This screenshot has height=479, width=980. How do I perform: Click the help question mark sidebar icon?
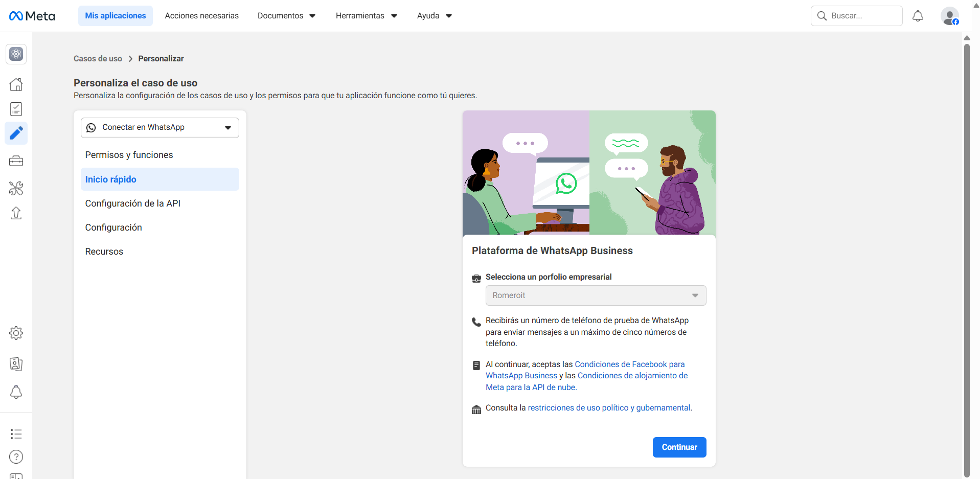16,457
